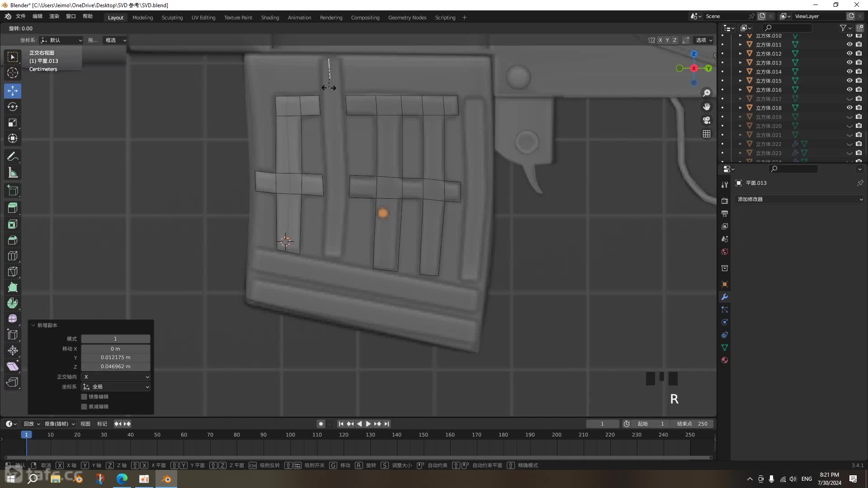Open the 选项 options dropdown
868x488 pixels.
(704, 40)
